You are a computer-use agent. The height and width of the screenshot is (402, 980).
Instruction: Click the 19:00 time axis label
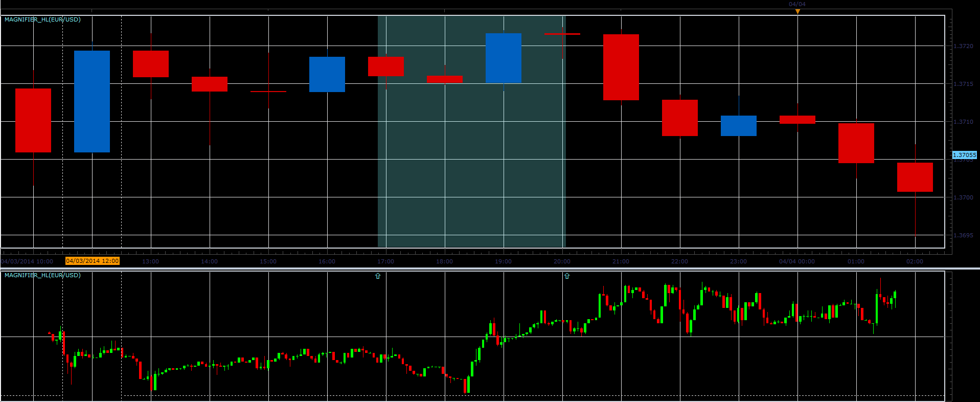click(504, 261)
